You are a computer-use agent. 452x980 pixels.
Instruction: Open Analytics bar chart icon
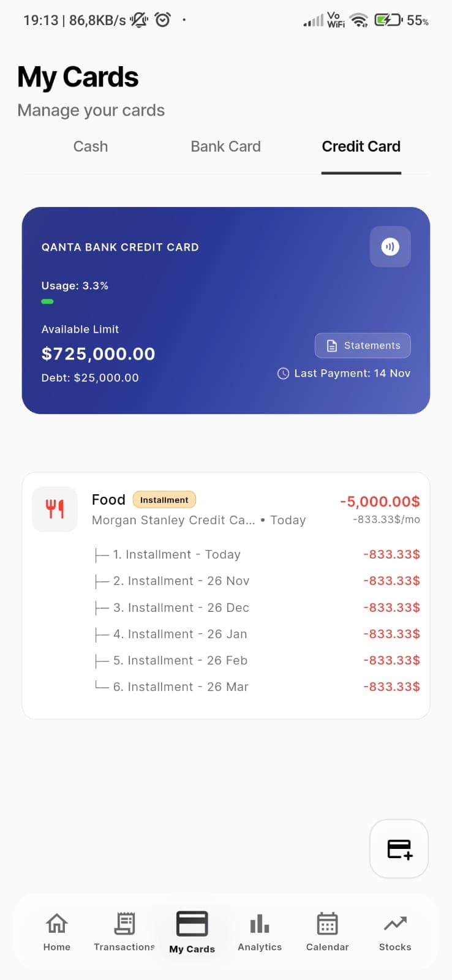pos(260,924)
